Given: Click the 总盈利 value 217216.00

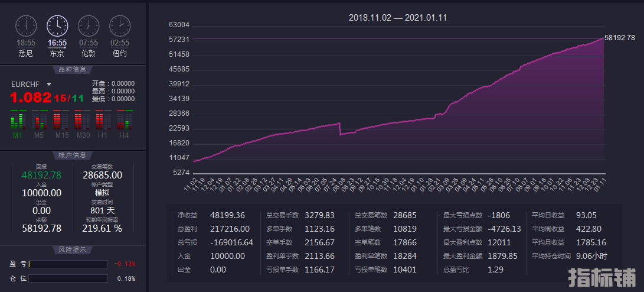Looking at the screenshot, I should (230, 229).
